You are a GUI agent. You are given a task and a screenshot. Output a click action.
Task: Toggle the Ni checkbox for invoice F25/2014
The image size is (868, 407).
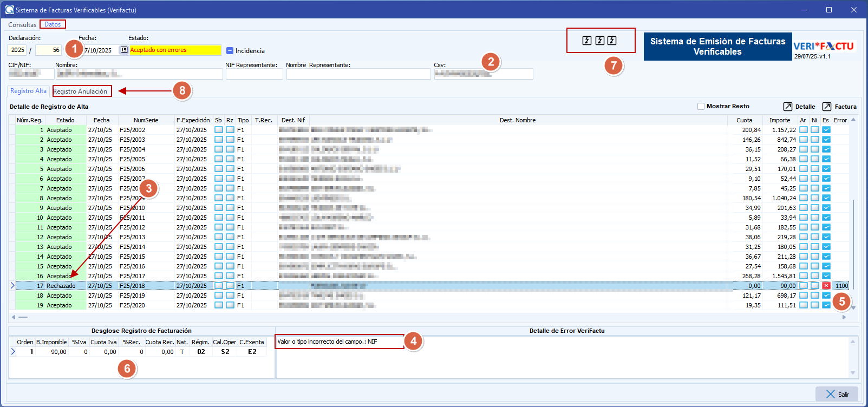[x=815, y=247]
